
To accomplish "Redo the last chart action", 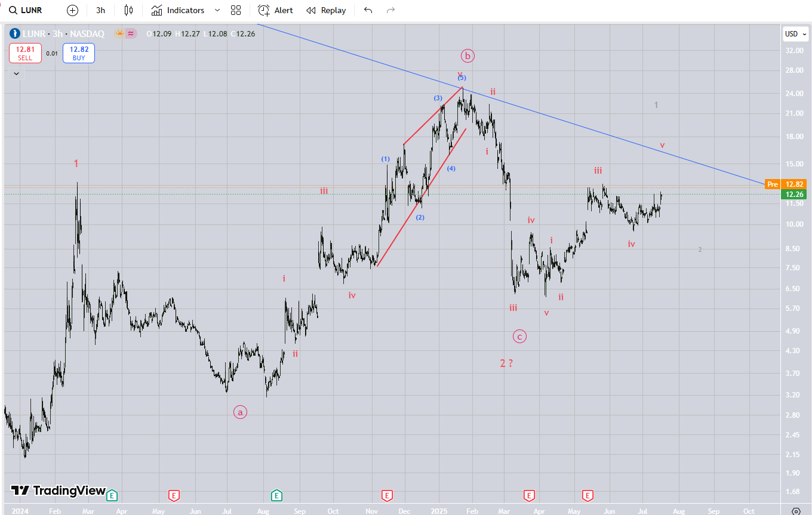I will 391,10.
